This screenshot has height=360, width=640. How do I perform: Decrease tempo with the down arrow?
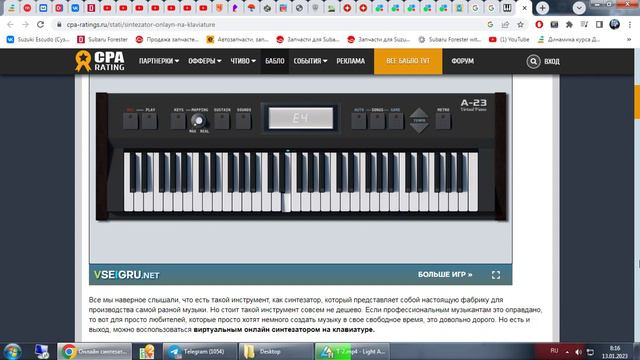[x=419, y=128]
